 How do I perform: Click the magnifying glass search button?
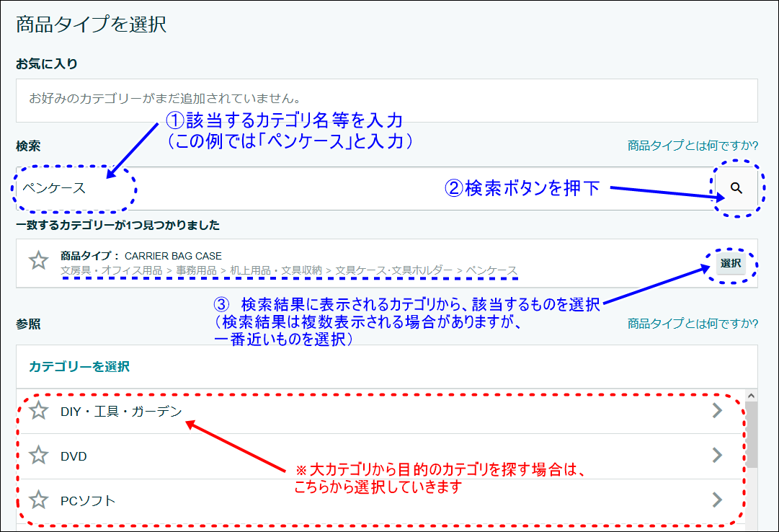click(x=736, y=188)
